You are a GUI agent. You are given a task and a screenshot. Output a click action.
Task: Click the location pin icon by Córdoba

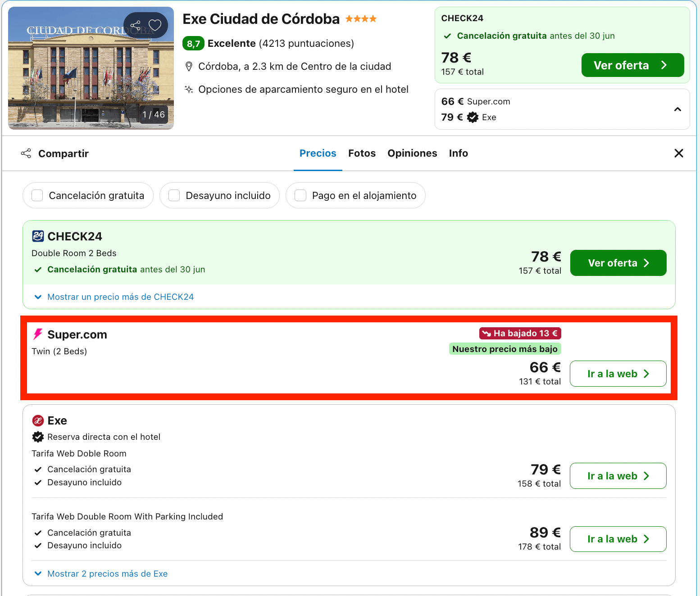[189, 67]
